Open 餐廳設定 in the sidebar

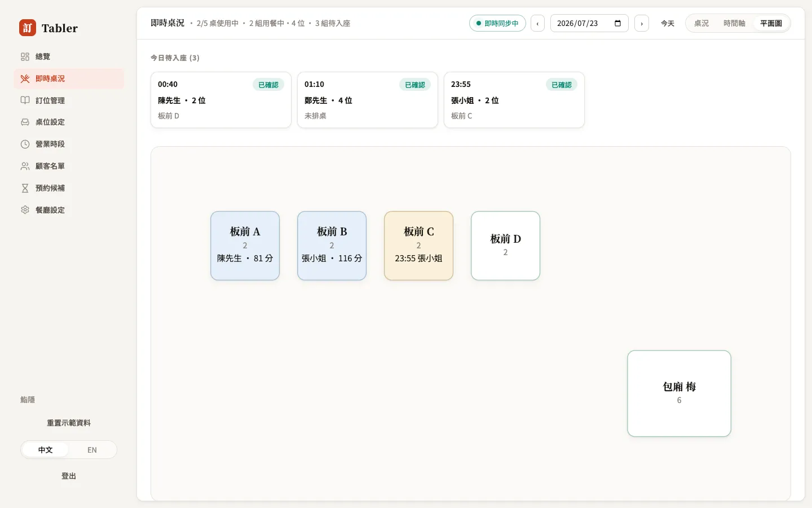(69, 210)
